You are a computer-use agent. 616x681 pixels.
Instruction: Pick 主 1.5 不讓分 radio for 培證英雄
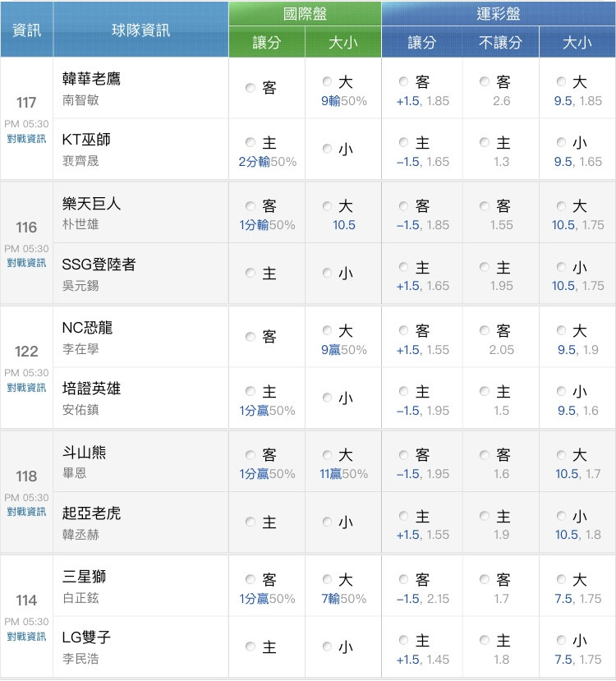click(x=485, y=391)
